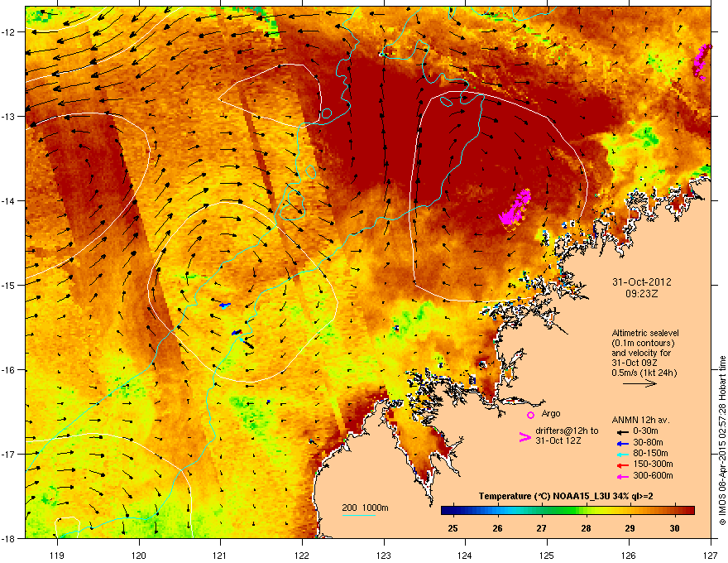Click the '0.5m/s (1kt 24h)' scale text
The width and height of the screenshot is (728, 563).
[644, 373]
